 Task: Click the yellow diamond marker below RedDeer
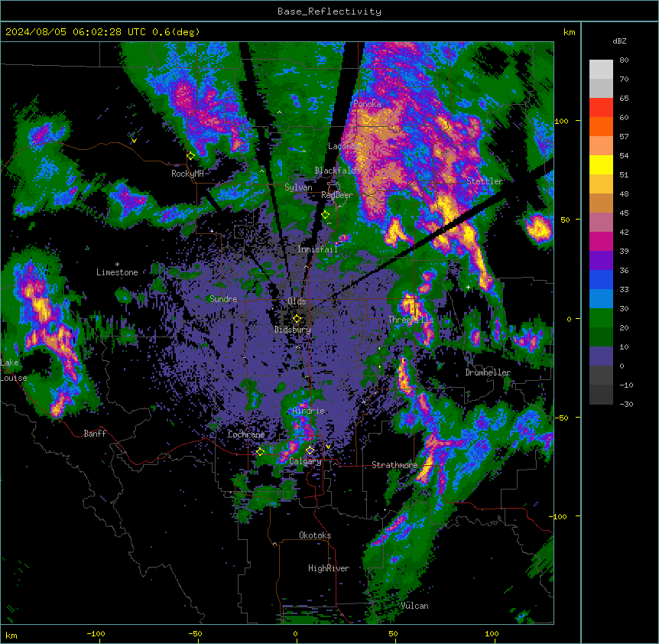[326, 215]
